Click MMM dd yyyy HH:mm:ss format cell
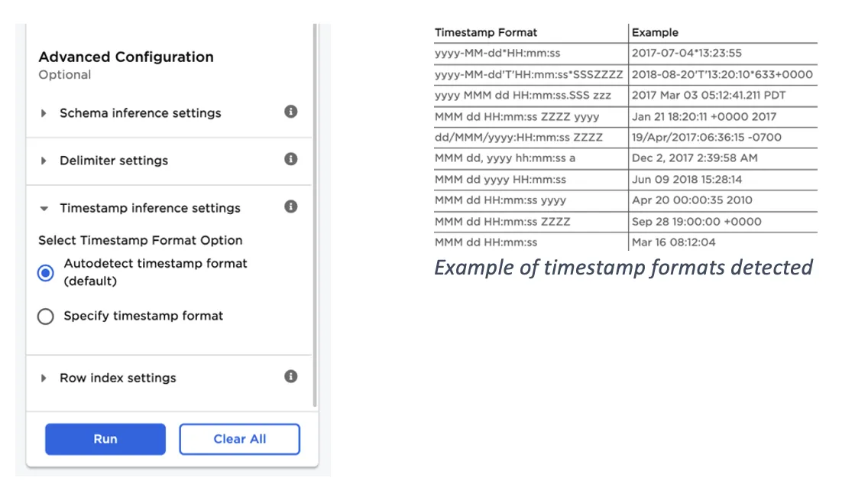Image resolution: width=868 pixels, height=494 pixels. pos(500,180)
